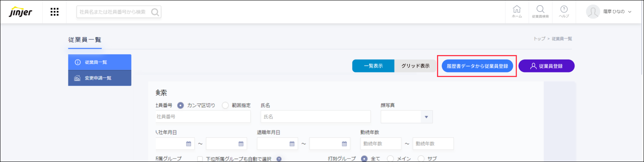Click the search box magnifier icon
644x162 pixels.
[155, 12]
